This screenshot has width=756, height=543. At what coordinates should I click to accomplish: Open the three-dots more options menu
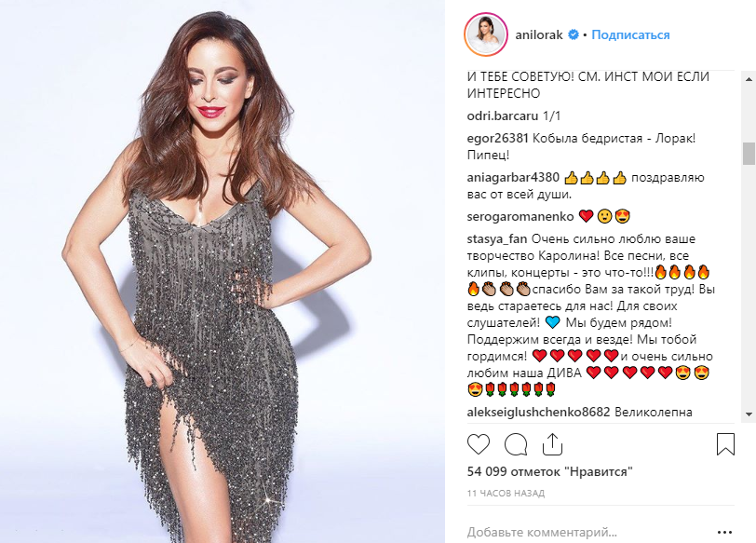click(x=724, y=533)
